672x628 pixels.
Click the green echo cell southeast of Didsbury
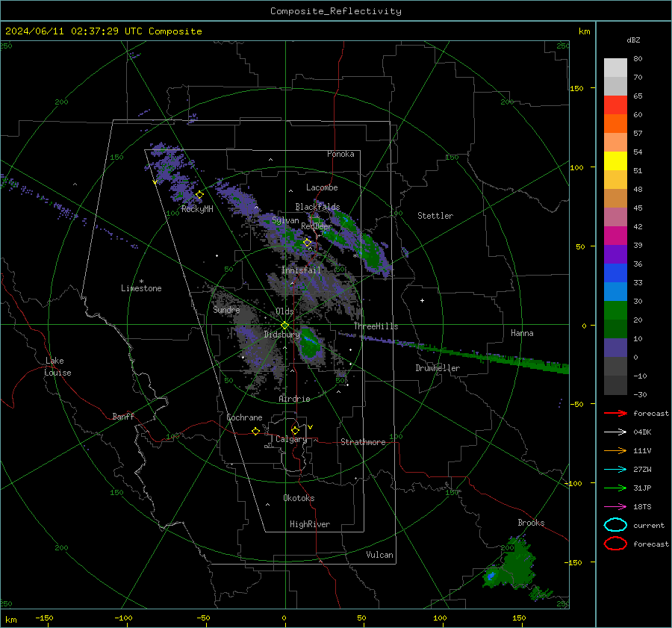(x=311, y=343)
